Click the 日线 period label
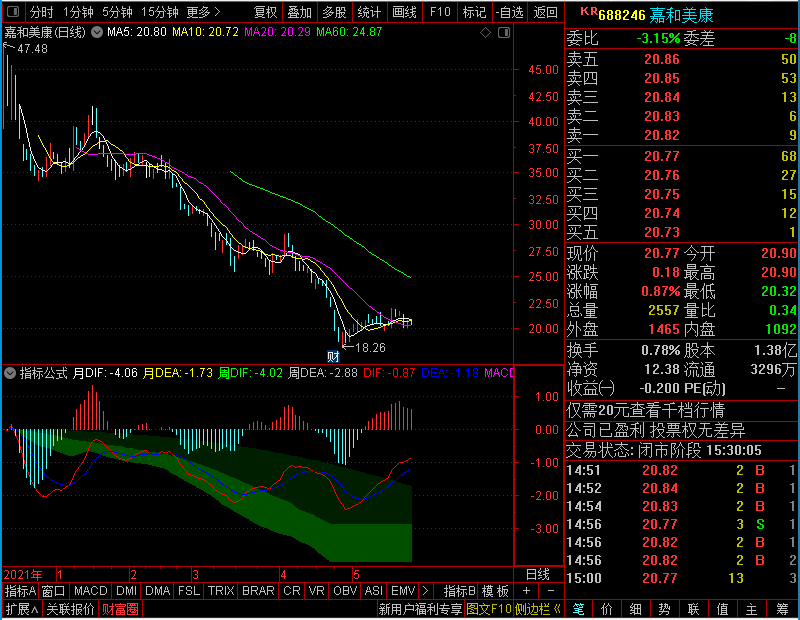Image resolution: width=800 pixels, height=620 pixels. tap(538, 575)
